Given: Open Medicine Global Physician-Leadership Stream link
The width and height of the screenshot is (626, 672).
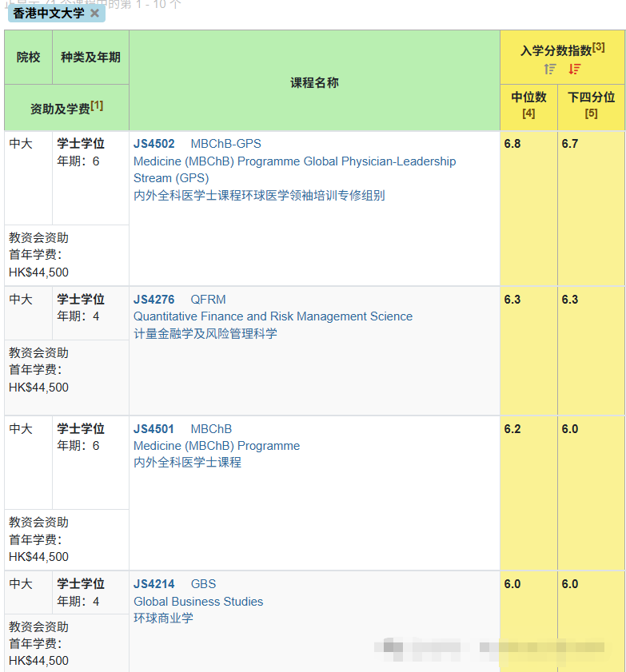Looking at the screenshot, I should click(x=294, y=169).
